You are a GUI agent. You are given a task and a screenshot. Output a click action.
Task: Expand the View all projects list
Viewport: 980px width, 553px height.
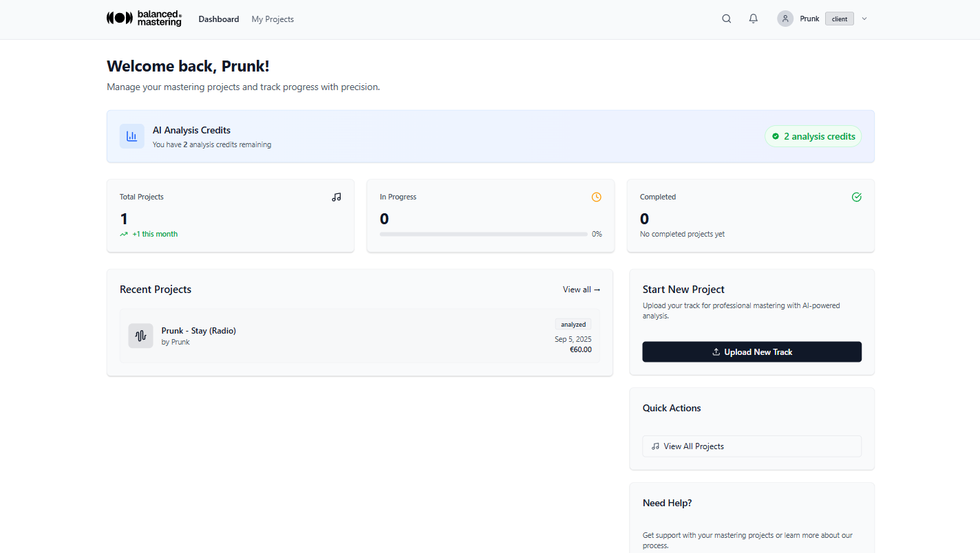coord(582,290)
